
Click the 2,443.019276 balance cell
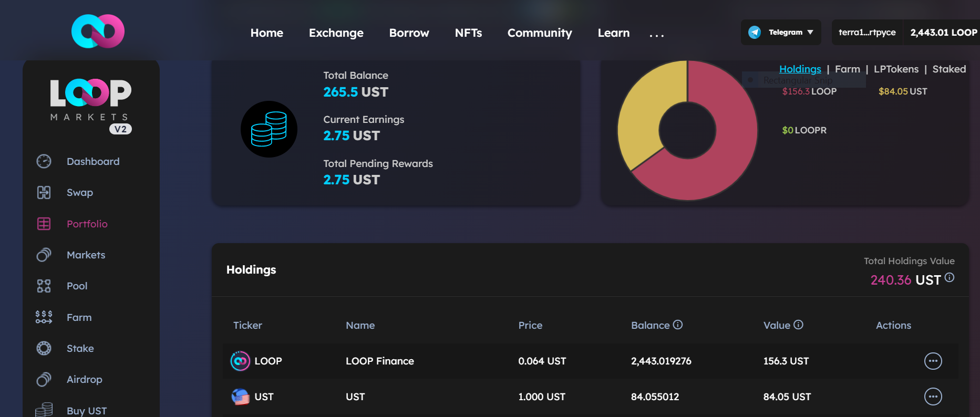(x=661, y=361)
